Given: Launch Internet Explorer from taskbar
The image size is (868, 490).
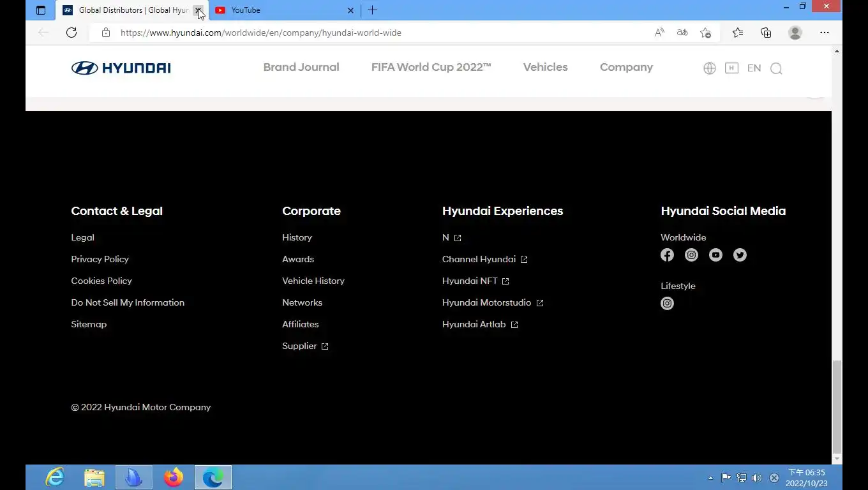Looking at the screenshot, I should [55, 477].
